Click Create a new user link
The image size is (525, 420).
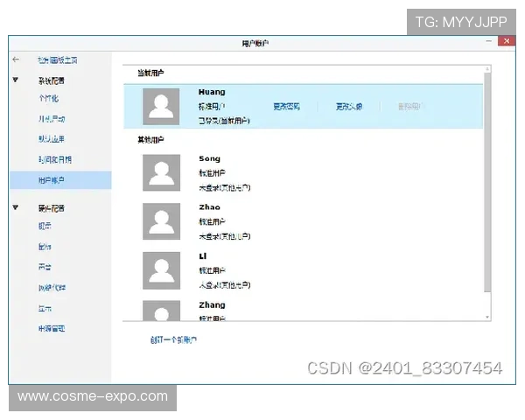coord(173,339)
